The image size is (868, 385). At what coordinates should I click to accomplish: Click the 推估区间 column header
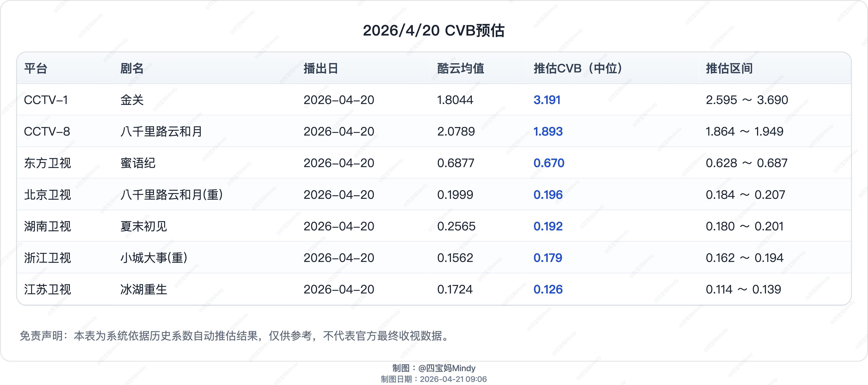coord(729,68)
